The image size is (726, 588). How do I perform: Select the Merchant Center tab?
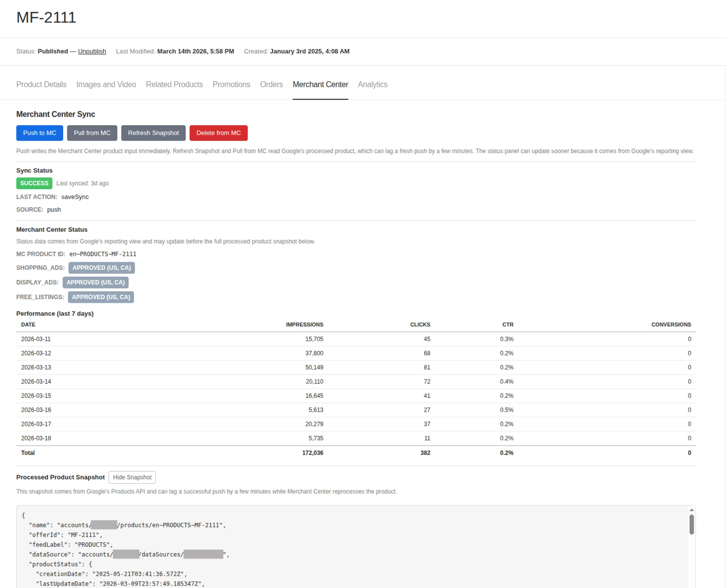tap(320, 84)
